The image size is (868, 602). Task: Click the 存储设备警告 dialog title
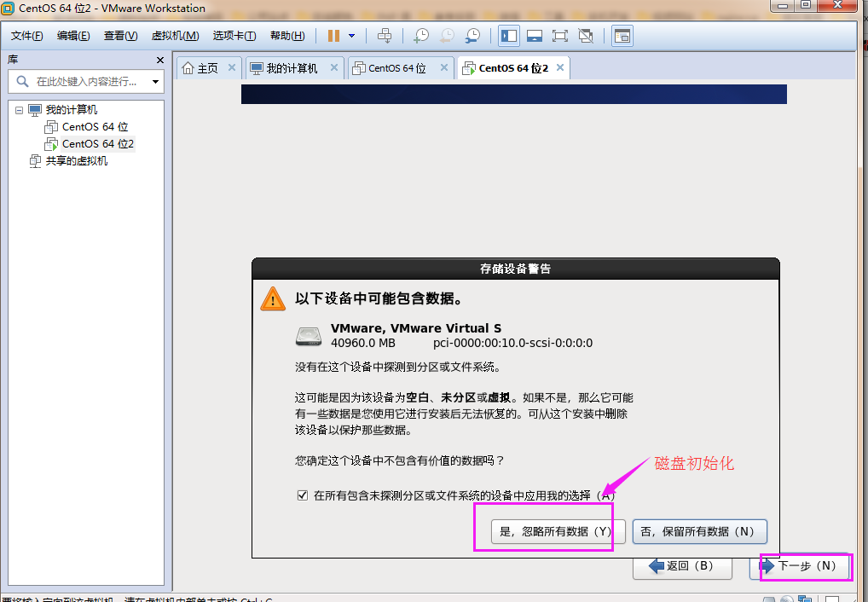click(515, 269)
